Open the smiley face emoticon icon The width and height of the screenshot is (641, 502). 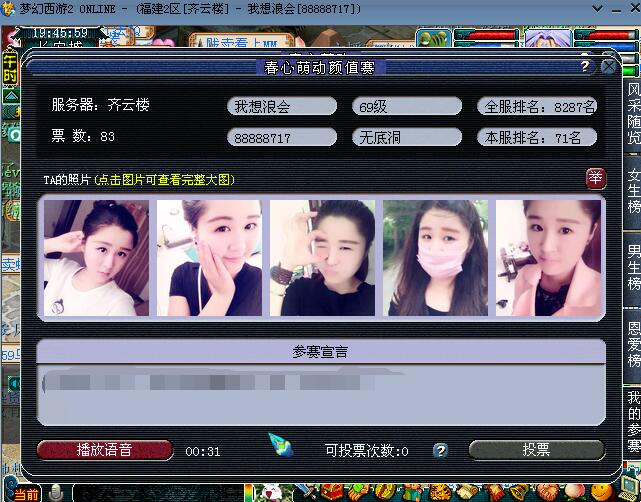[x=601, y=492]
